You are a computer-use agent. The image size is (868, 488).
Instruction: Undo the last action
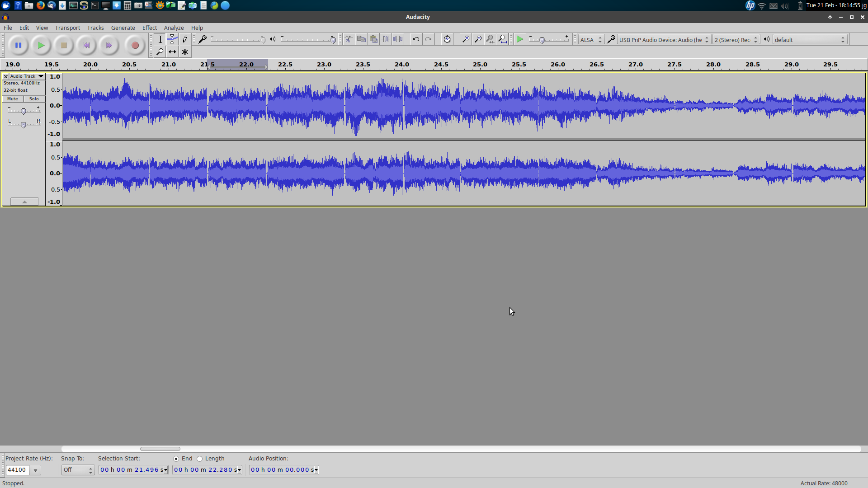click(x=416, y=39)
